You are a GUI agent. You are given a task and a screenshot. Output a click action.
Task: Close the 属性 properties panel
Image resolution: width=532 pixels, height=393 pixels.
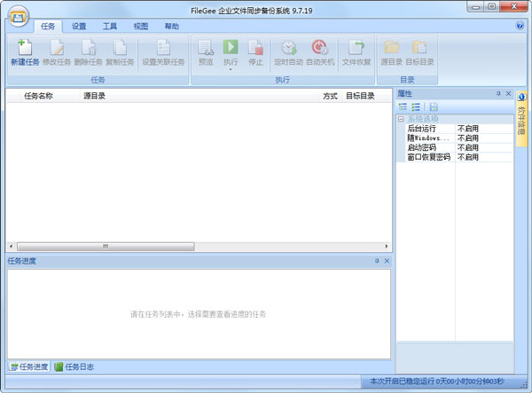(x=508, y=93)
